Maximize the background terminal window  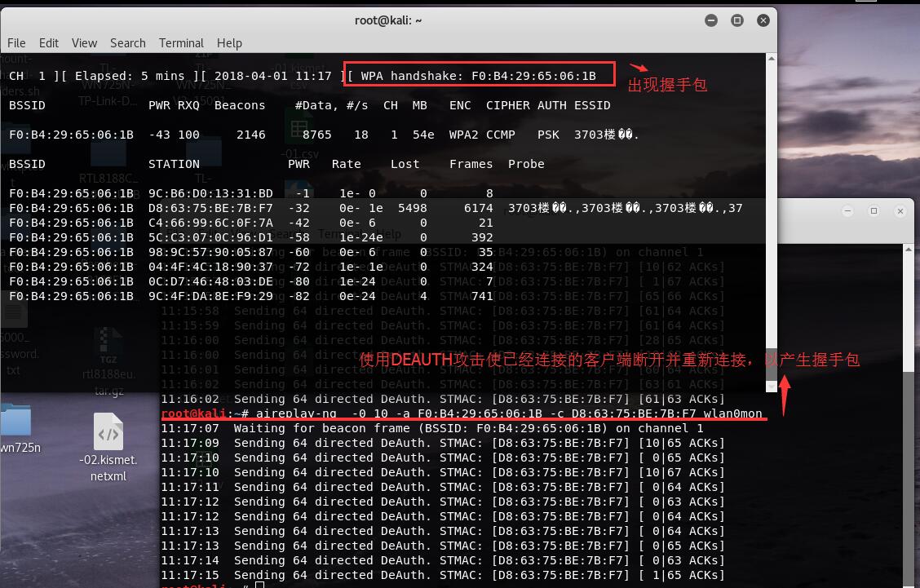[x=874, y=210]
